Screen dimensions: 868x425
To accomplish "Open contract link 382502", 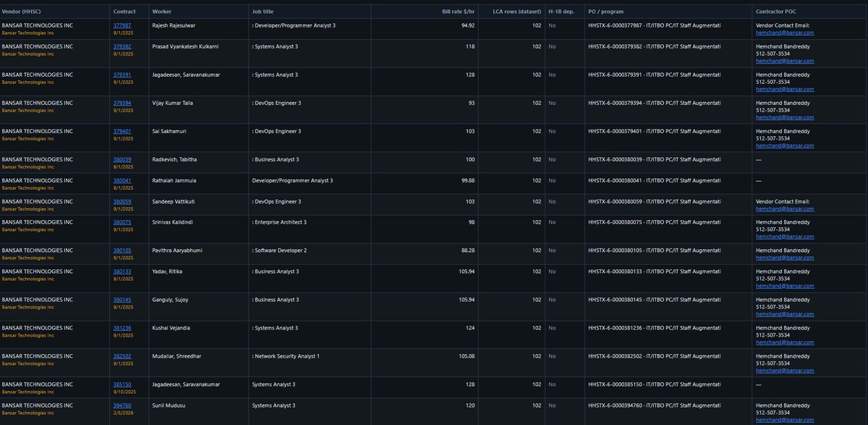I will pyautogui.click(x=122, y=356).
